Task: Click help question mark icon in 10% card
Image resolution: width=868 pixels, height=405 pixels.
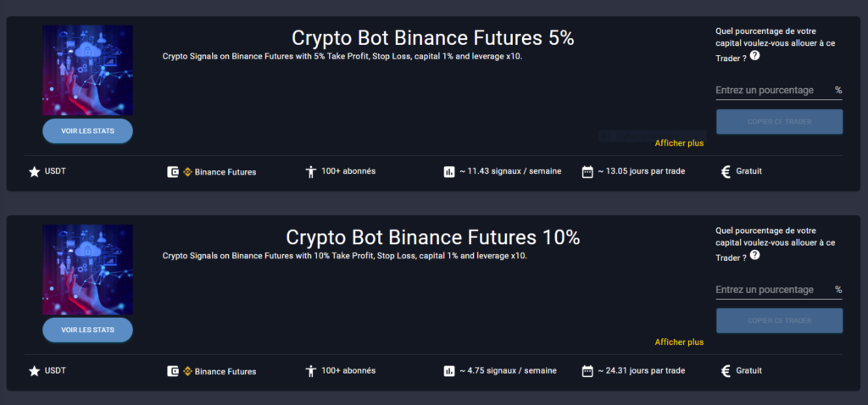Action: click(x=754, y=256)
